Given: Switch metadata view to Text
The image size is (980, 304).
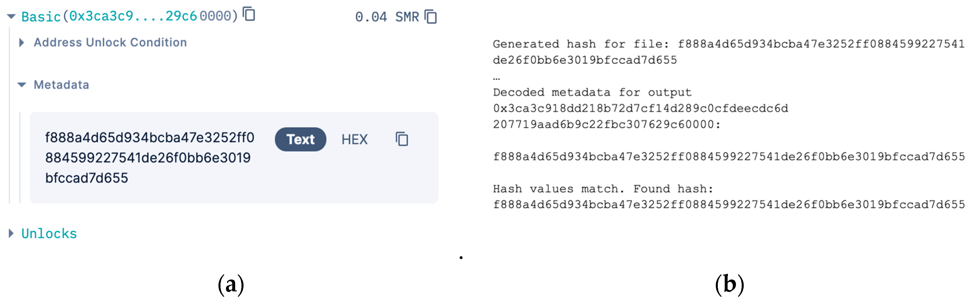Looking at the screenshot, I should [300, 139].
